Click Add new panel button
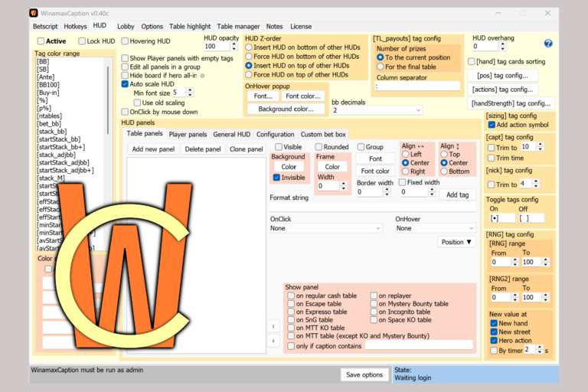The image size is (588, 392). tap(153, 149)
